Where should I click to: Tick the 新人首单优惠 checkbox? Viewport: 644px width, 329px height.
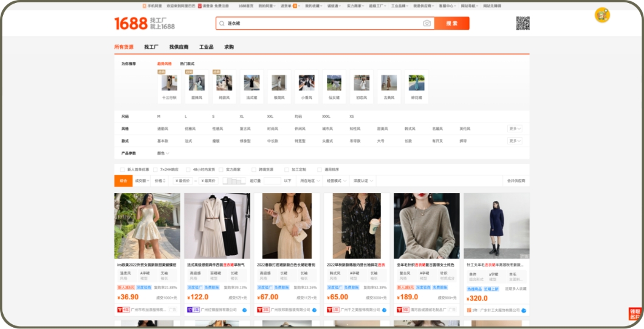[x=122, y=169]
